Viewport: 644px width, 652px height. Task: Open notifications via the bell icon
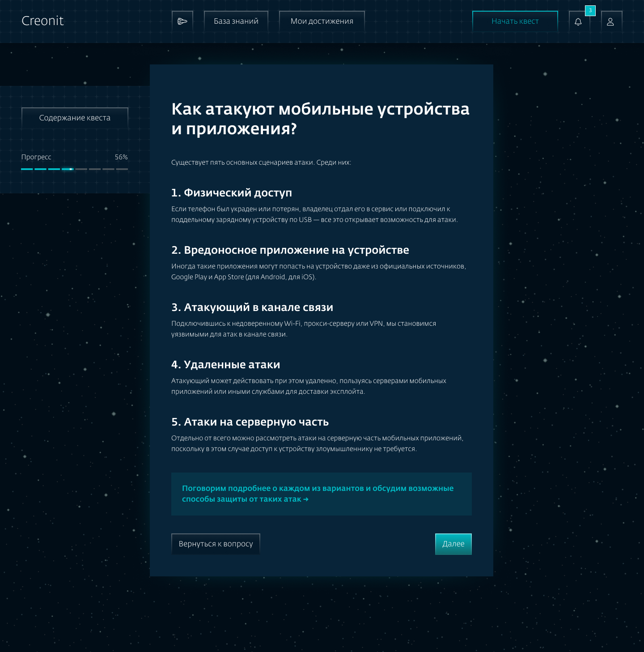click(x=578, y=21)
